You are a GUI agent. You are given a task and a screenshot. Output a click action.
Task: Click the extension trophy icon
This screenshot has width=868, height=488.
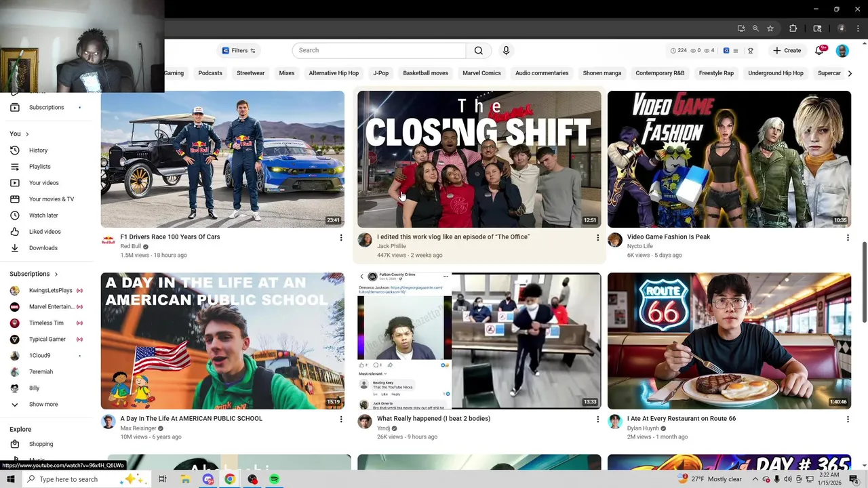[750, 51]
